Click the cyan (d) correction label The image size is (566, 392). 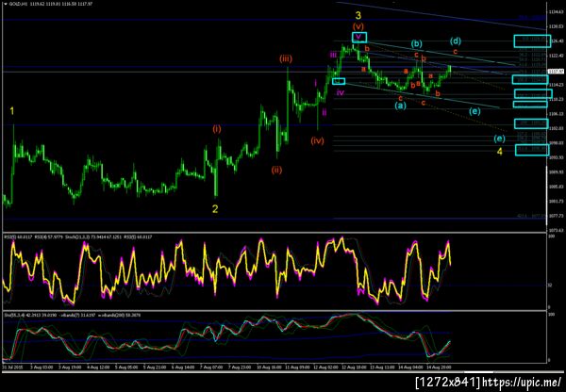click(456, 41)
